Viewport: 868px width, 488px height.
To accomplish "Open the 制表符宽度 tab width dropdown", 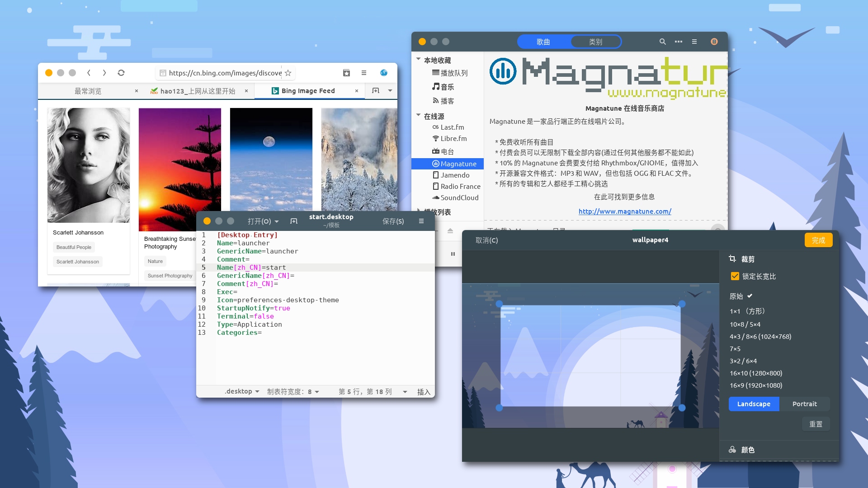I will click(293, 391).
